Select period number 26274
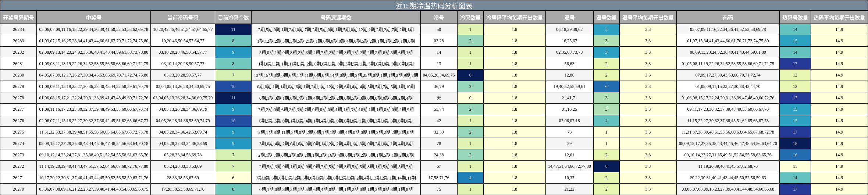 18,143
